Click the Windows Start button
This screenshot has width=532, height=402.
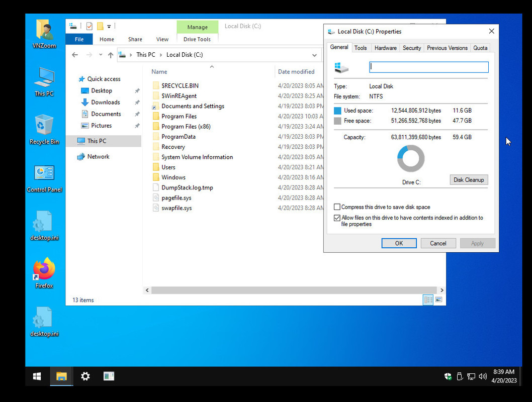[37, 376]
